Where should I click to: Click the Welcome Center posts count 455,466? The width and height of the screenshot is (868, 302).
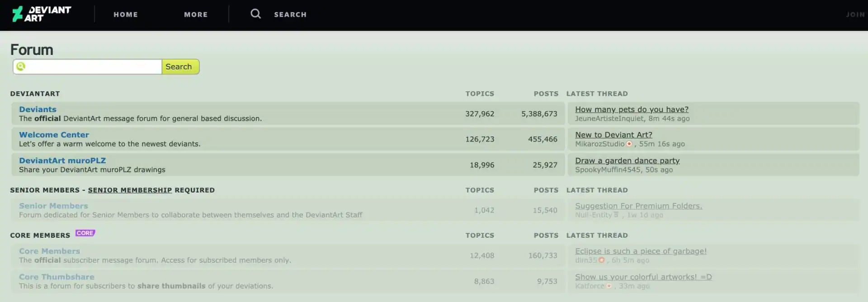coord(542,139)
